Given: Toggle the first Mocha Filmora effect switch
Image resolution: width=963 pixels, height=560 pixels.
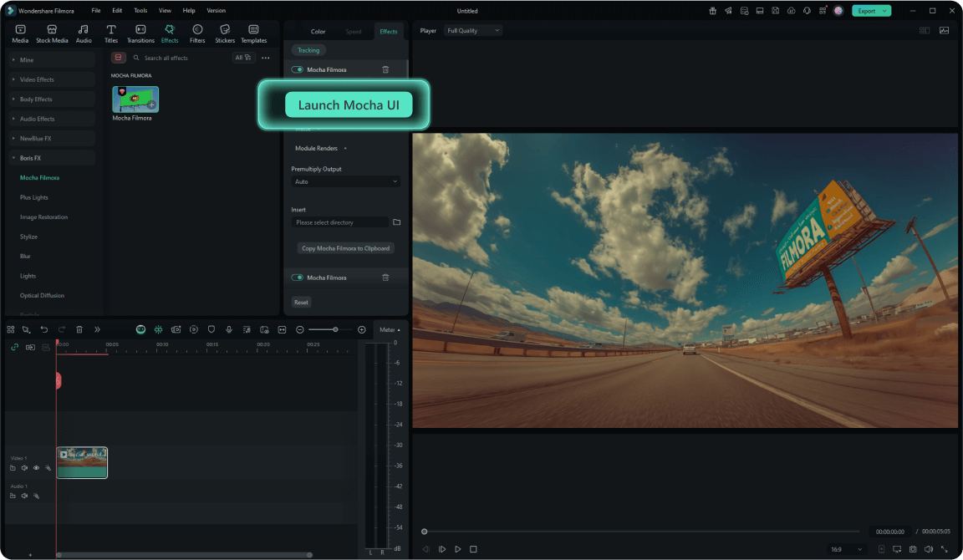Looking at the screenshot, I should tap(298, 69).
